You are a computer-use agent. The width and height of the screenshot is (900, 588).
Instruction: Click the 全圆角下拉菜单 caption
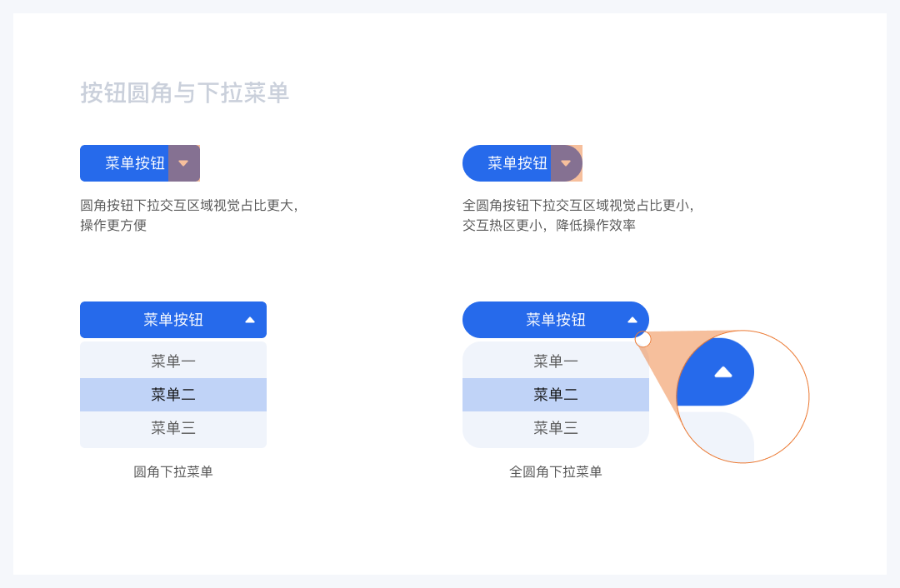556,472
